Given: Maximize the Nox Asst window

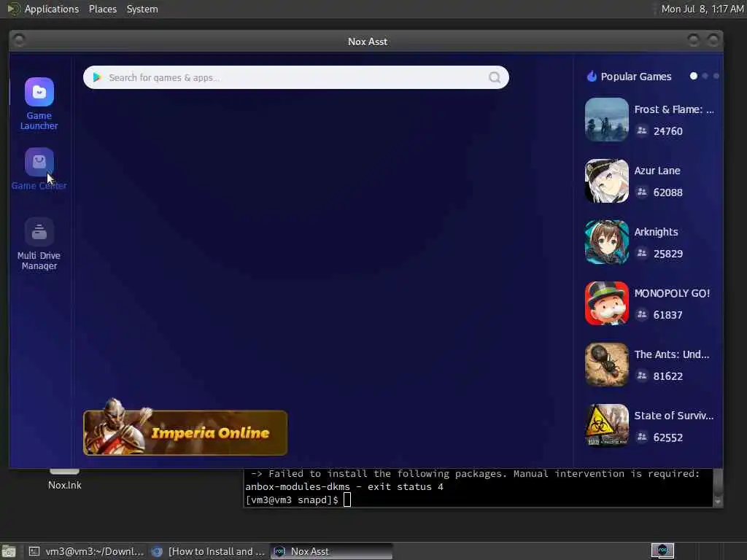Looking at the screenshot, I should (x=694, y=41).
